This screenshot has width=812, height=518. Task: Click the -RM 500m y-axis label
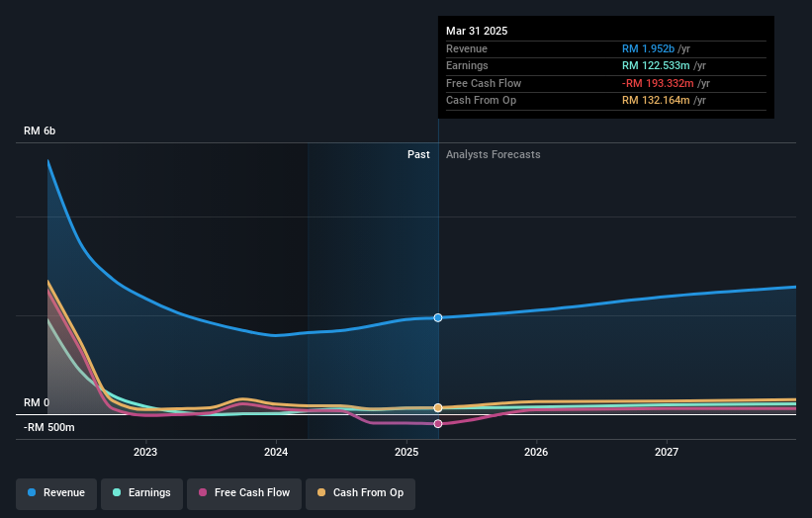coord(49,427)
